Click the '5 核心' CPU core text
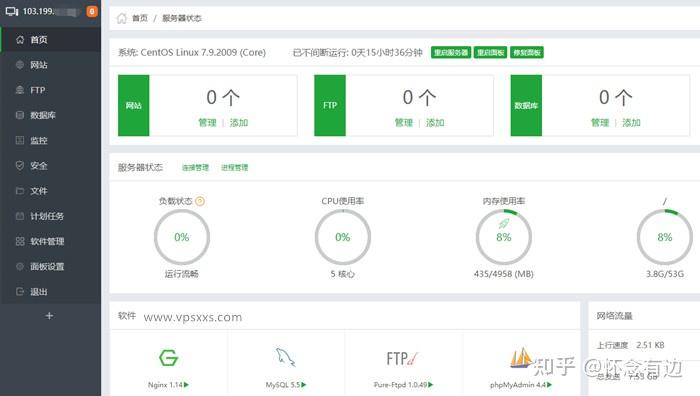This screenshot has width=700, height=396. click(x=343, y=274)
